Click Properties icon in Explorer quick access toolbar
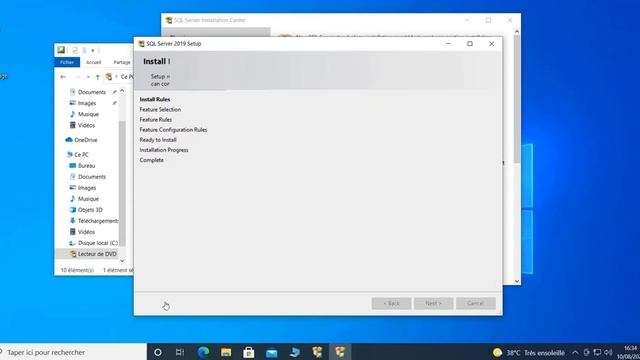640x360 pixels. point(75,50)
